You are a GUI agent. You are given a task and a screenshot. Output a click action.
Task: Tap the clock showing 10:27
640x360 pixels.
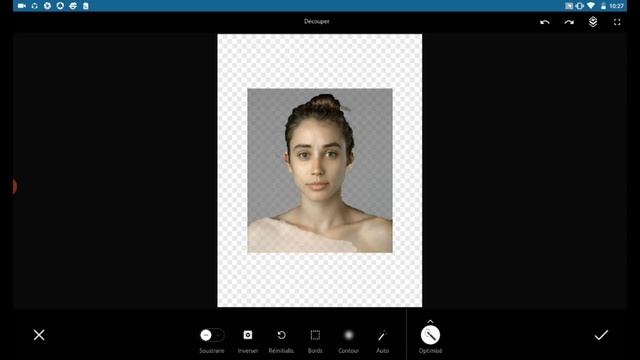pyautogui.click(x=616, y=6)
